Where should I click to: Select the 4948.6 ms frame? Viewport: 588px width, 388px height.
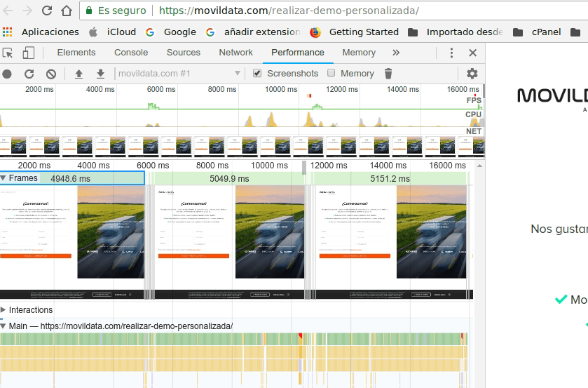point(71,179)
